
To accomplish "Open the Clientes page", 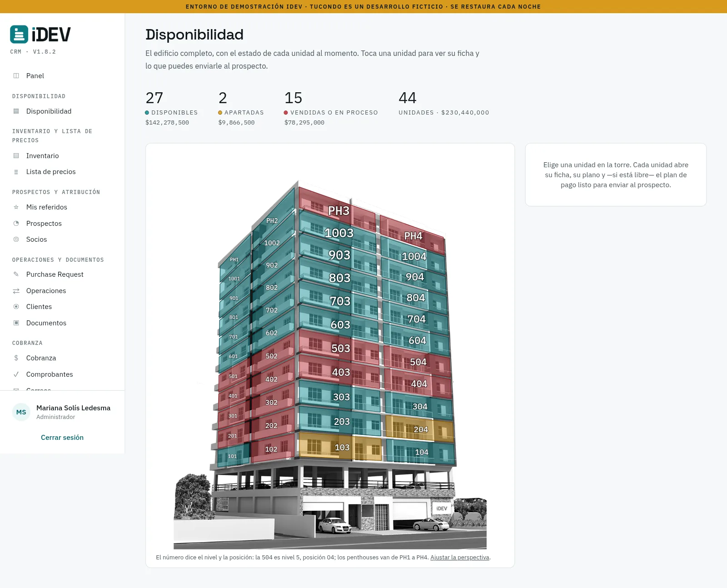I will tap(62, 307).
